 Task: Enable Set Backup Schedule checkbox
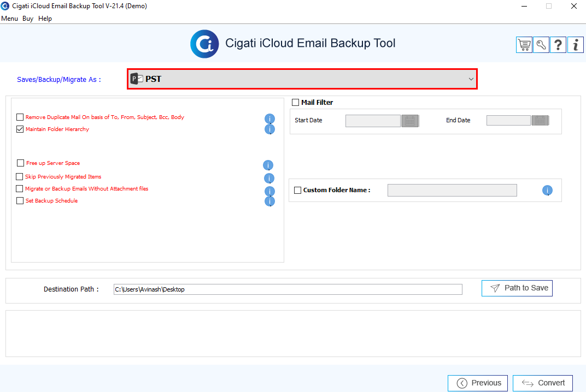click(20, 200)
